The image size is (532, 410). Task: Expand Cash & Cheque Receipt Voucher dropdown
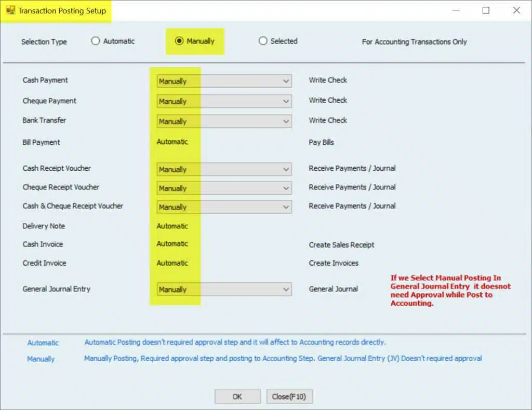coord(224,207)
